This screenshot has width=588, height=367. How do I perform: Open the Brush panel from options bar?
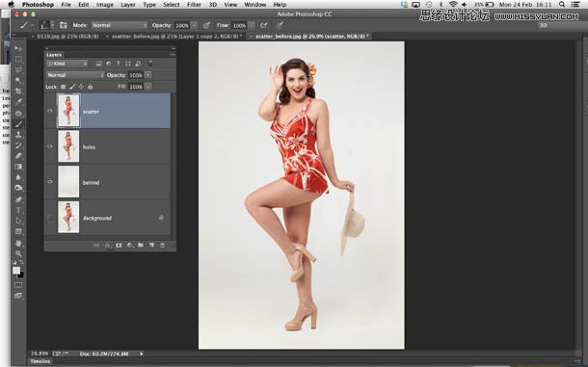pos(64,25)
